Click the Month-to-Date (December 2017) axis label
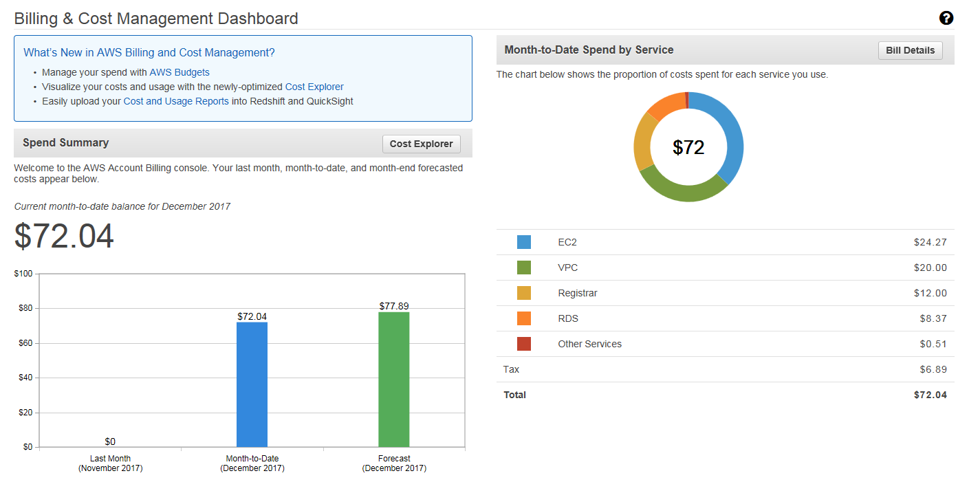This screenshot has height=480, width=980. coord(252,463)
